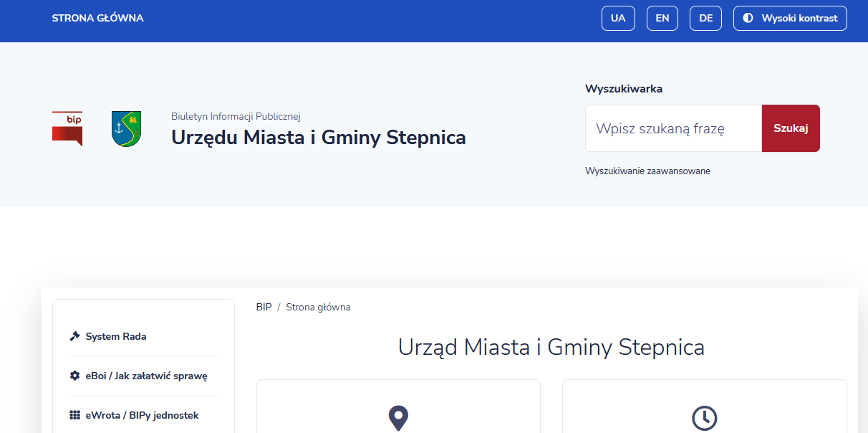Click the Wyszukiwarka label
The height and width of the screenshot is (433, 868).
click(624, 89)
